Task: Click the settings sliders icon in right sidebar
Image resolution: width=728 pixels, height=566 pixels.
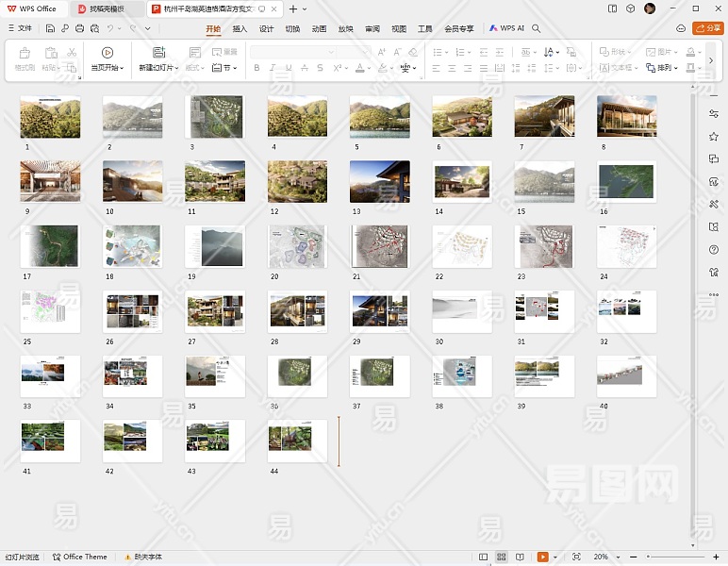Action: (714, 114)
